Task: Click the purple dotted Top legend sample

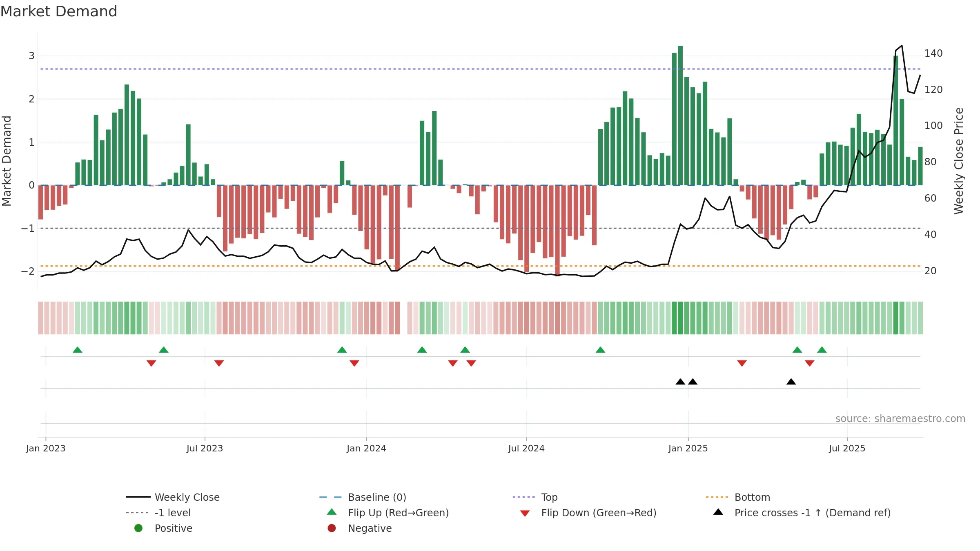Action: pos(524,497)
